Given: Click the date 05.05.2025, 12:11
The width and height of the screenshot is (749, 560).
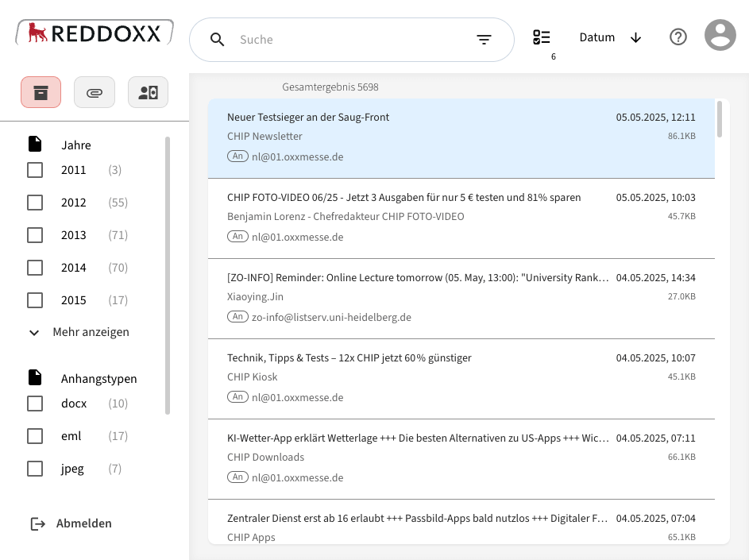Looking at the screenshot, I should tap(655, 117).
